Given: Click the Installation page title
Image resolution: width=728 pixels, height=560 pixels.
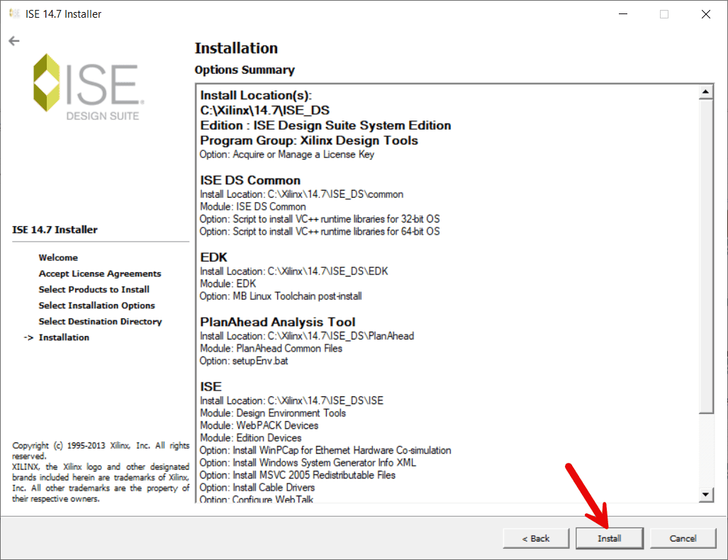Looking at the screenshot, I should (236, 48).
